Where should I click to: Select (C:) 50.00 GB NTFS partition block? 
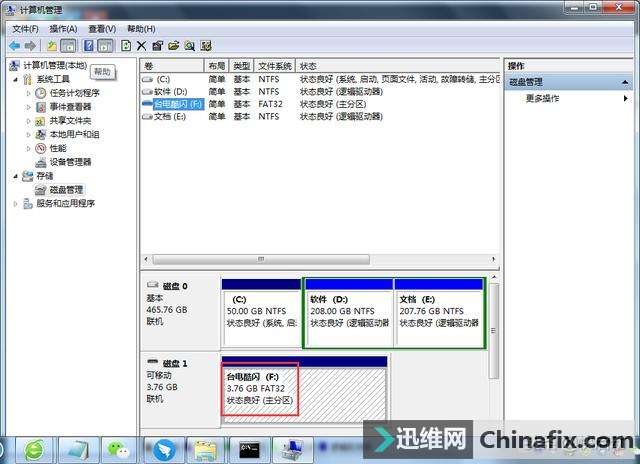coord(262,313)
